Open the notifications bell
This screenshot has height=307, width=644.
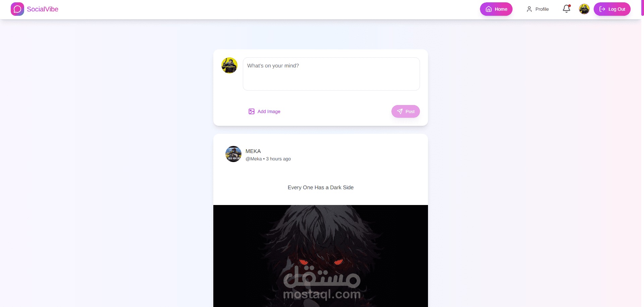[567, 9]
